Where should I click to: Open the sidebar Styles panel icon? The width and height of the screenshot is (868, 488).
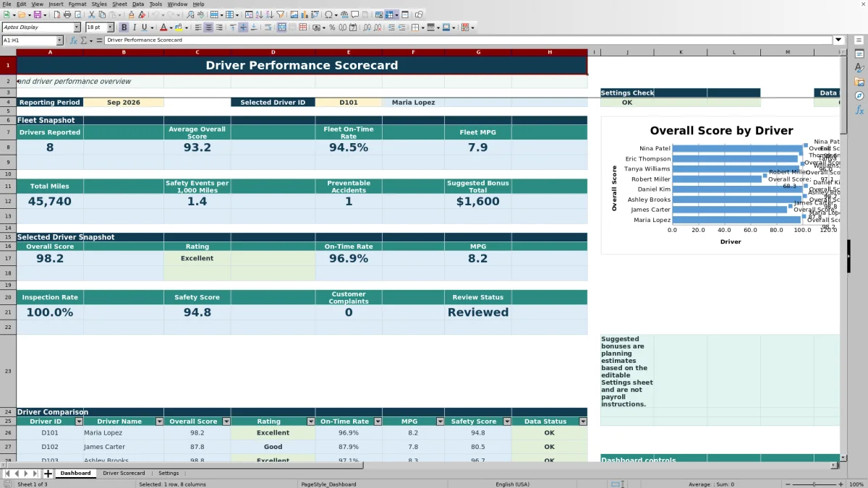click(859, 68)
